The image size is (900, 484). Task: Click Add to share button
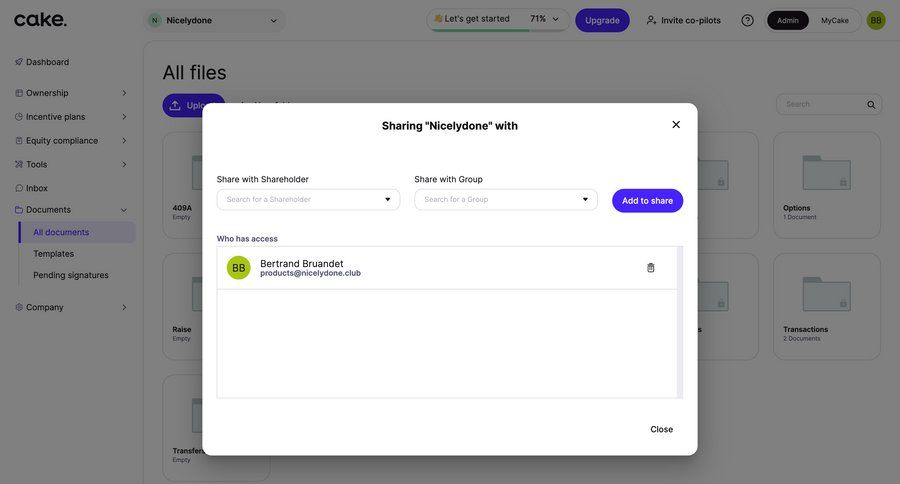coord(647,201)
